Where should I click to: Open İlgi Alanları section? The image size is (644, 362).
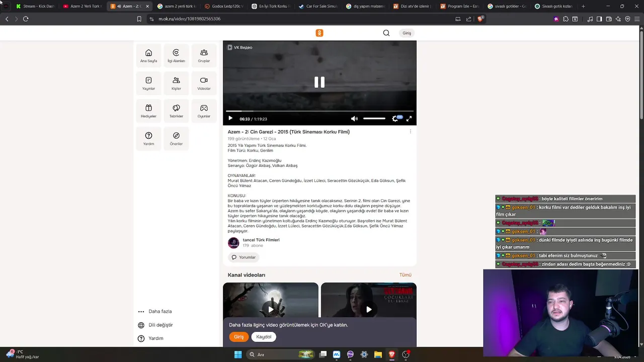coord(176,56)
